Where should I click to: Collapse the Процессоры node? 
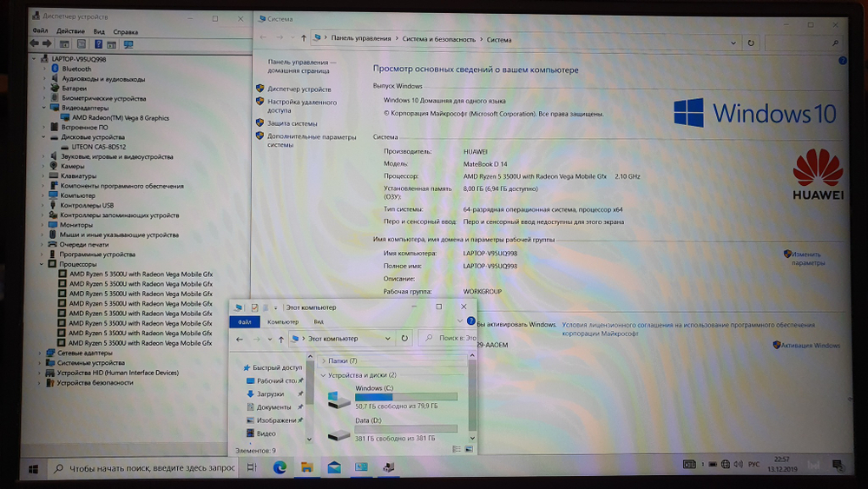coord(42,264)
